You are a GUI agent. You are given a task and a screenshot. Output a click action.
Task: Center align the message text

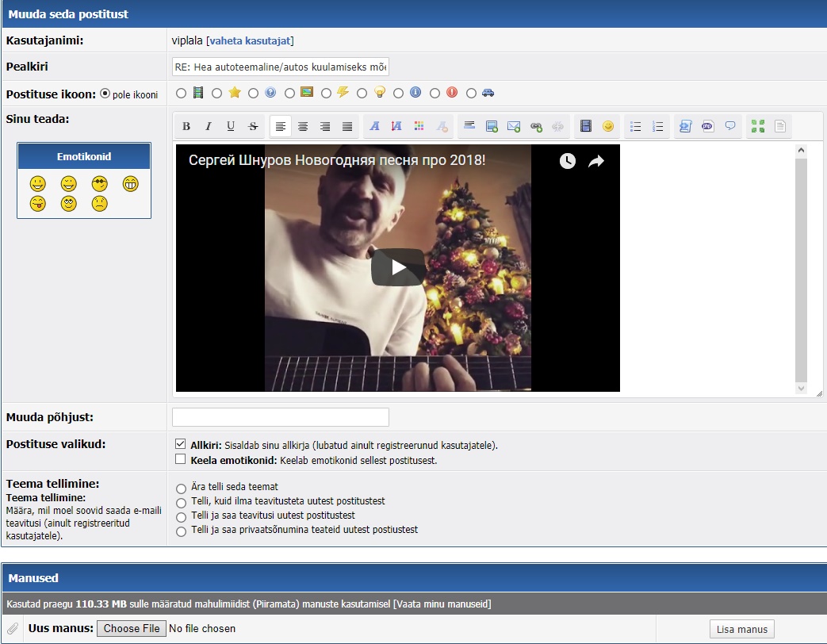point(303,126)
